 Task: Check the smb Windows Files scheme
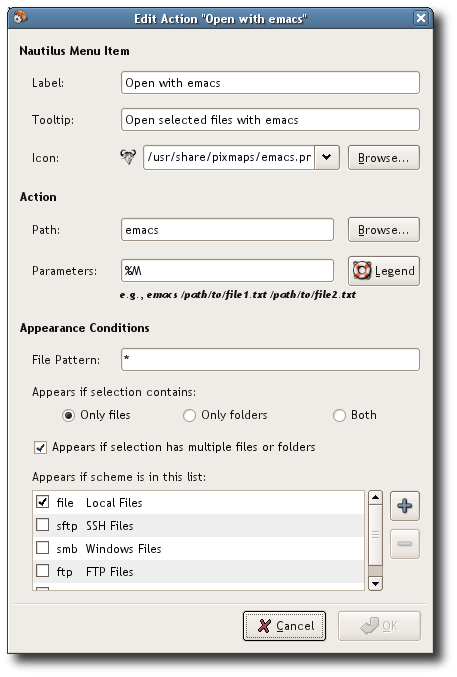pos(42,548)
